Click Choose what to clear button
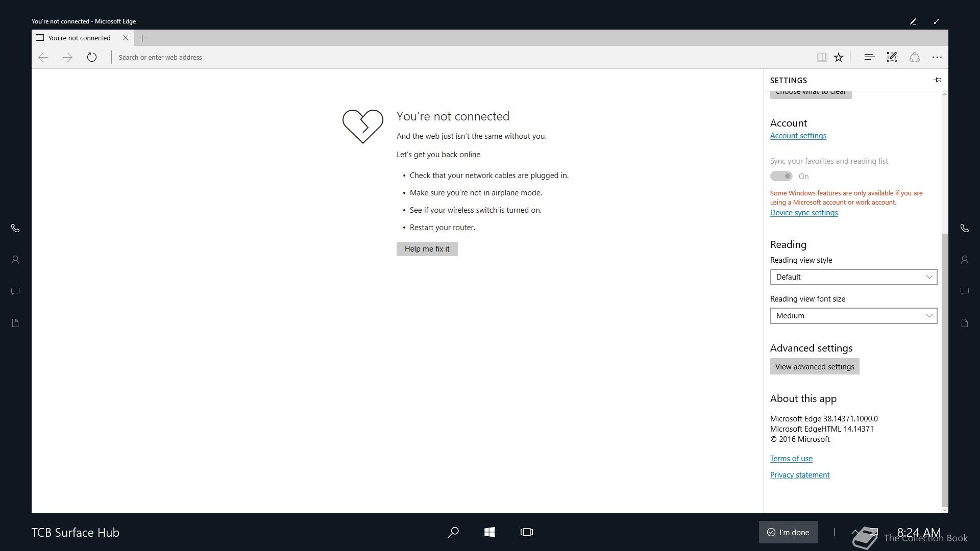 point(811,94)
